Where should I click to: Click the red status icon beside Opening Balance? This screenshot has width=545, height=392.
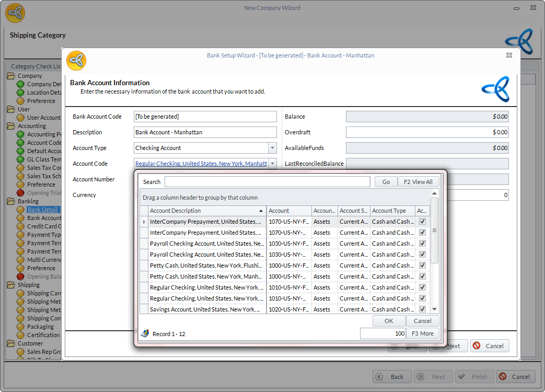(20, 276)
